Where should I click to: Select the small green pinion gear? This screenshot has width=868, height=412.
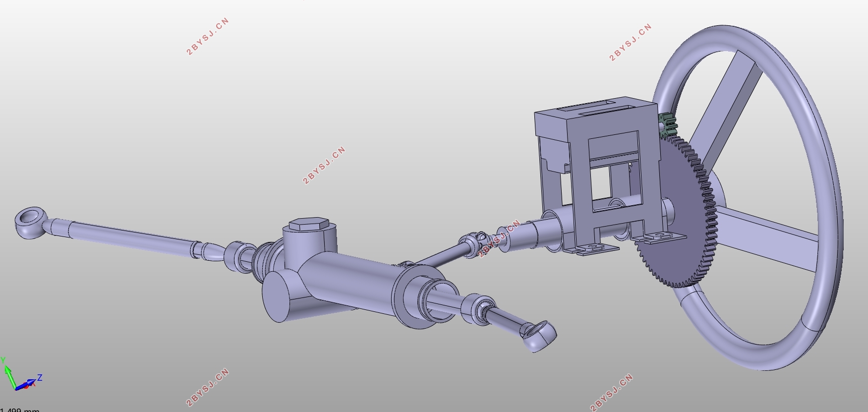click(x=667, y=126)
